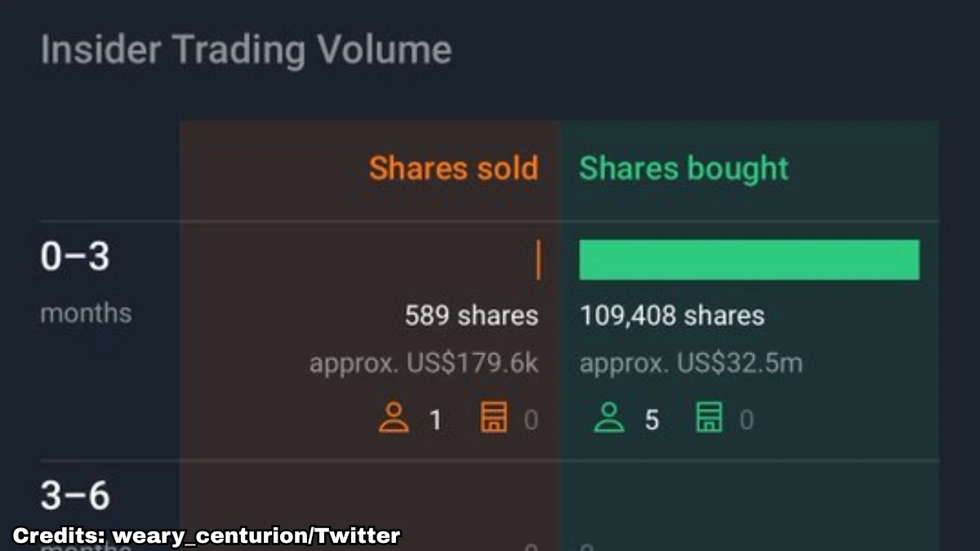Click the Shares bought column header
The width and height of the screenshot is (980, 551).
tap(684, 169)
